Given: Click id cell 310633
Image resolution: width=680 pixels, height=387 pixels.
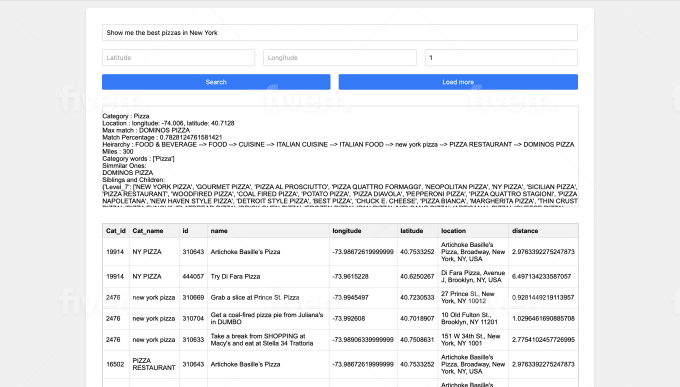Looking at the screenshot, I should pos(193,340).
